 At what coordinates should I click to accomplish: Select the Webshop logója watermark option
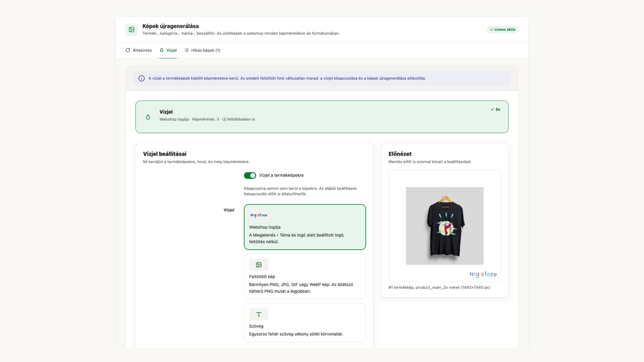coord(305,227)
